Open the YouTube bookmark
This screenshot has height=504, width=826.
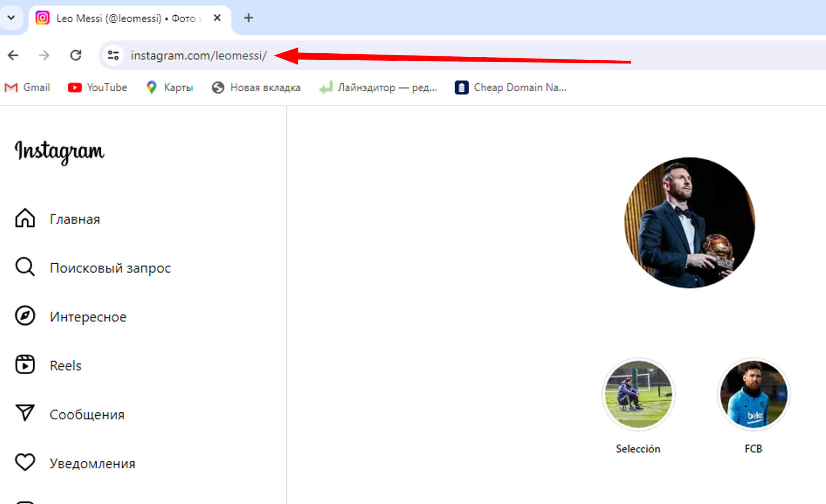(x=97, y=88)
